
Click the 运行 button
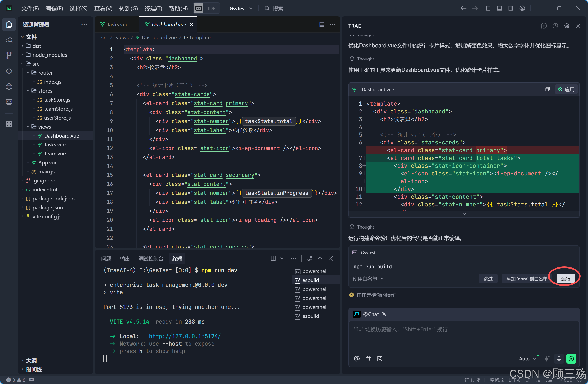(x=565, y=279)
